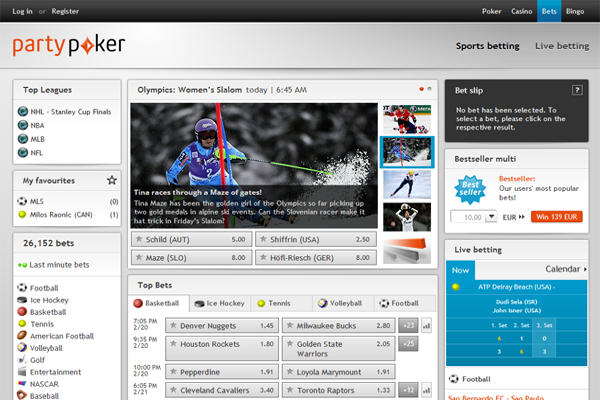Screen dimensions: 600x400
Task: Open the stake amount dropdown arrow
Action: click(x=491, y=217)
